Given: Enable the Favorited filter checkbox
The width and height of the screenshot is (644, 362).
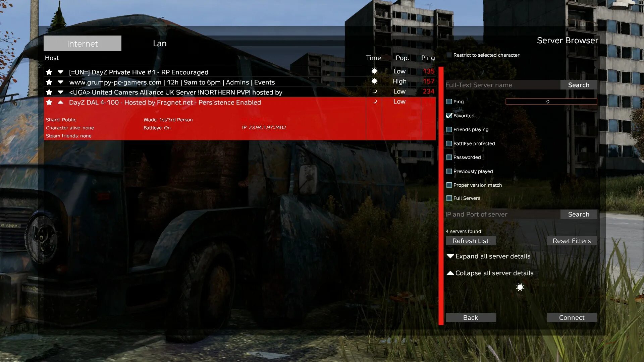Looking at the screenshot, I should (x=449, y=115).
